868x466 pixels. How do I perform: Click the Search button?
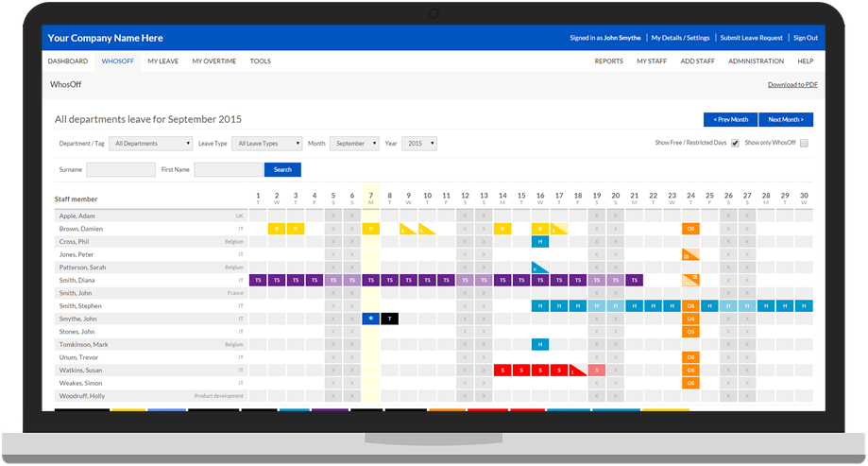(x=282, y=169)
